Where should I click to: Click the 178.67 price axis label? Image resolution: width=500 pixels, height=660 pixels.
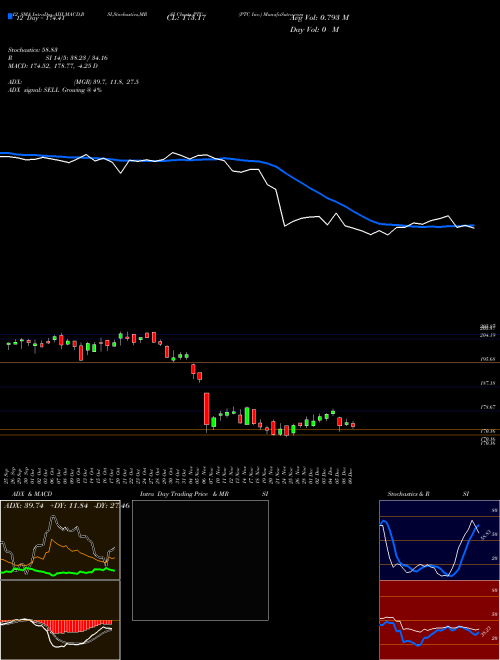[x=488, y=407]
